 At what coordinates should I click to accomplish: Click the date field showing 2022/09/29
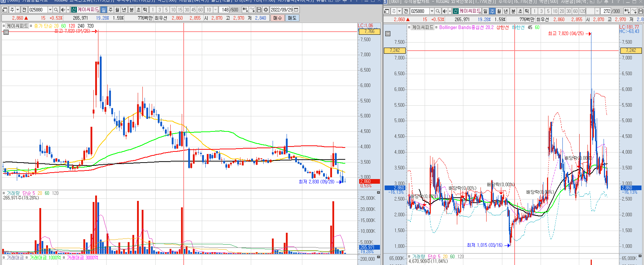(281, 10)
